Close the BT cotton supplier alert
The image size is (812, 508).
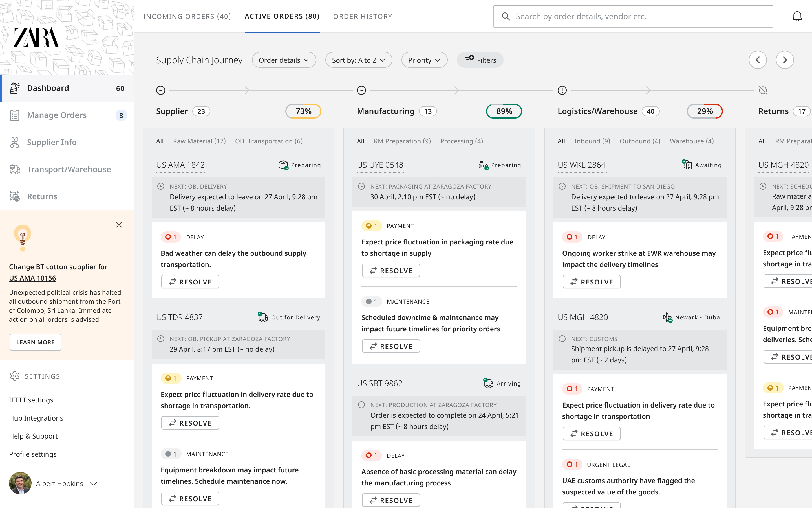point(119,225)
